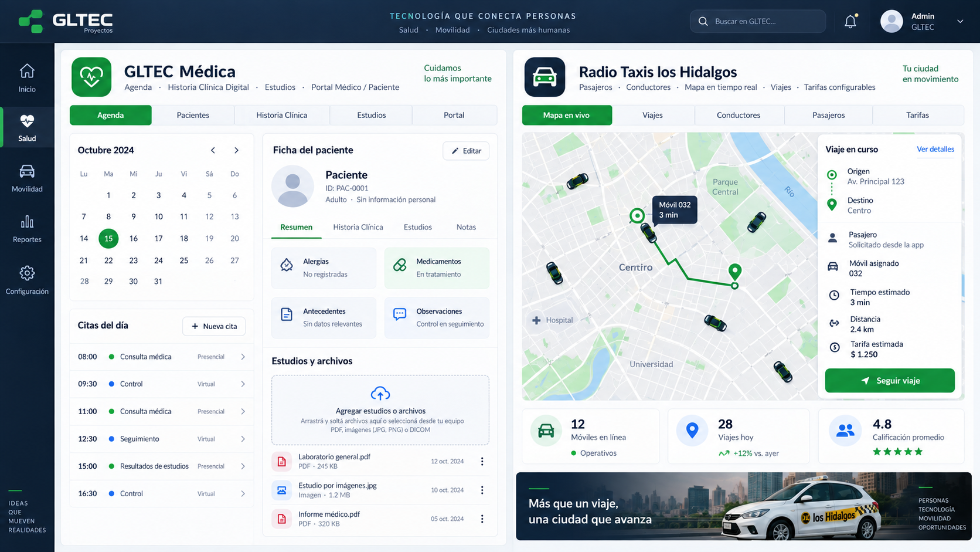Image resolution: width=980 pixels, height=552 pixels.
Task: Click the Admin user avatar
Action: coord(891,22)
